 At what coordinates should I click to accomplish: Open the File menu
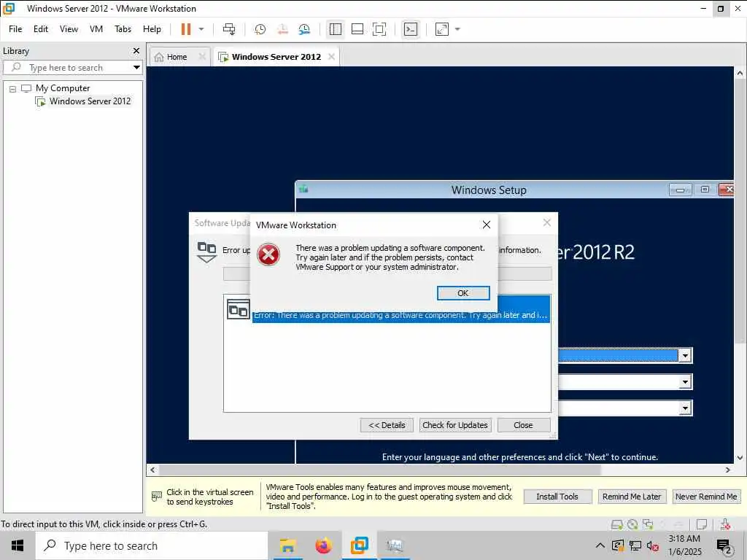(15, 29)
